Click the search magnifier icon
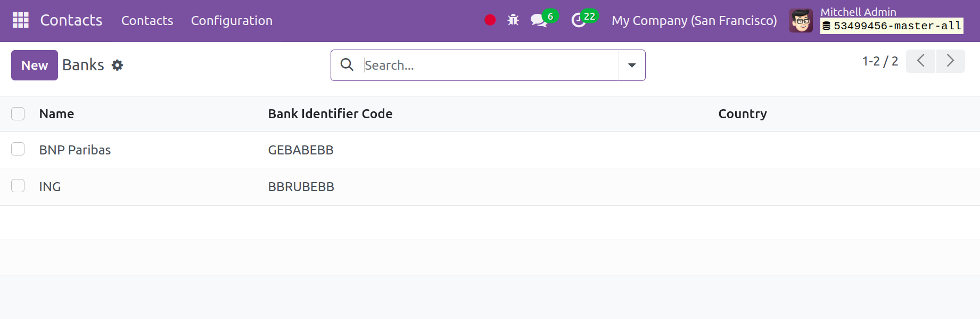 click(347, 65)
